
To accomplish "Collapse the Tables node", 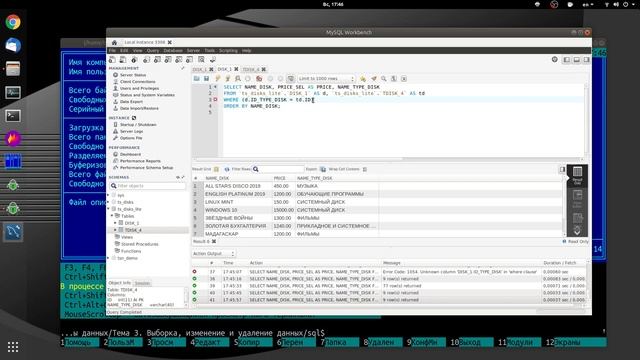I will click(x=112, y=216).
